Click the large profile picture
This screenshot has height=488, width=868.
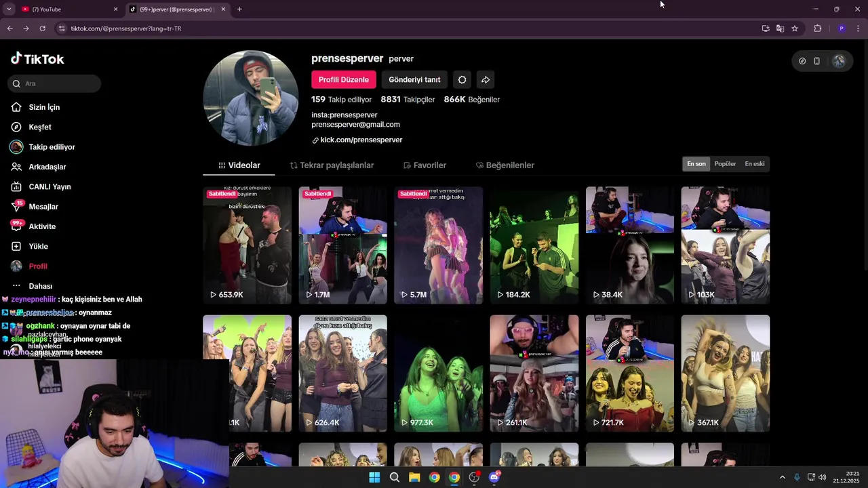(x=251, y=98)
